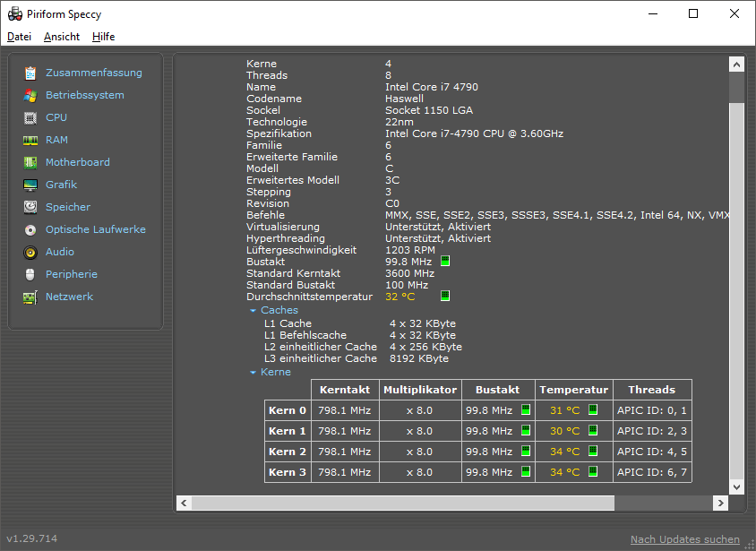Click version label v1.29.714

point(32,538)
